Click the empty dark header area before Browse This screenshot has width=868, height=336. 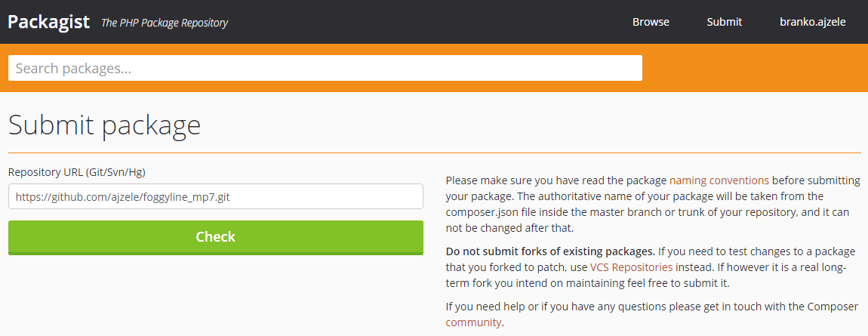point(426,22)
